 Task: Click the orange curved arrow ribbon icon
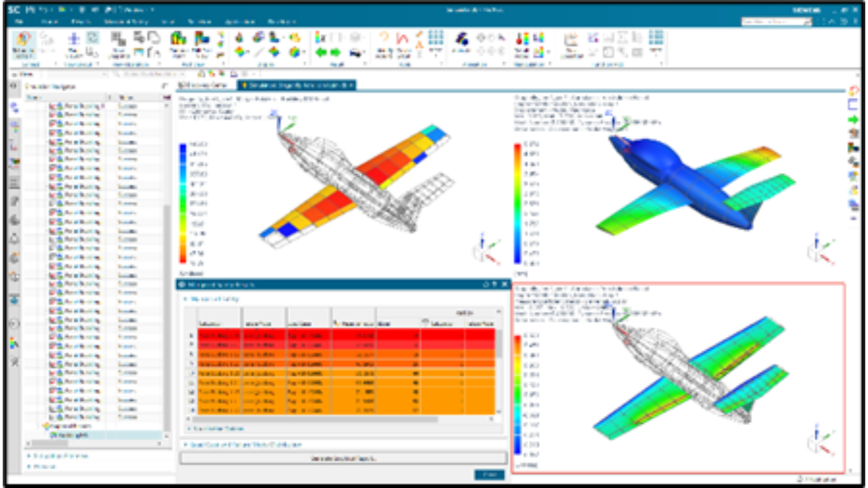[384, 38]
